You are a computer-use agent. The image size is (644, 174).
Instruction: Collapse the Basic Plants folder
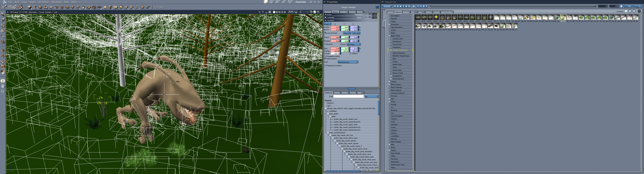click(x=389, y=36)
